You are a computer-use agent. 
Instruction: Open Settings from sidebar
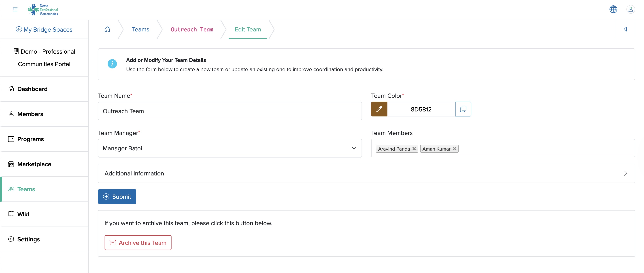(45, 239)
